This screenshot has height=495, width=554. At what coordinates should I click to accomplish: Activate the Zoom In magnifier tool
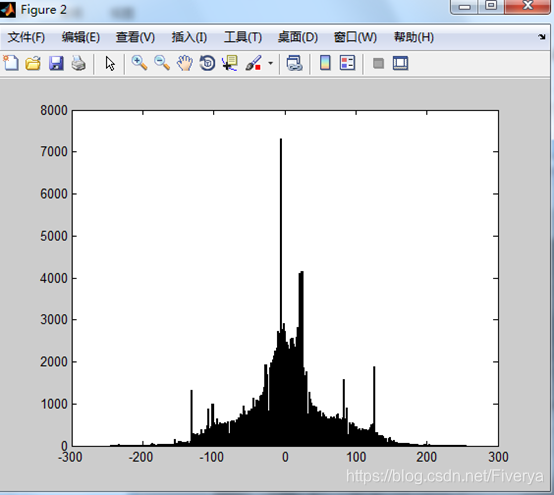pos(139,63)
